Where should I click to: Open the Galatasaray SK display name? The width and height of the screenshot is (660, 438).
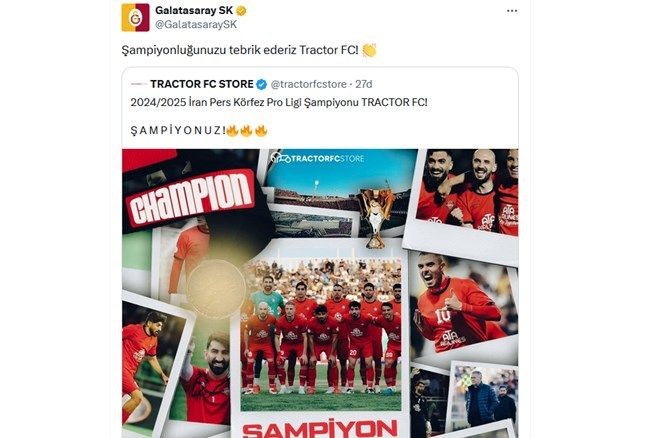coord(194,11)
